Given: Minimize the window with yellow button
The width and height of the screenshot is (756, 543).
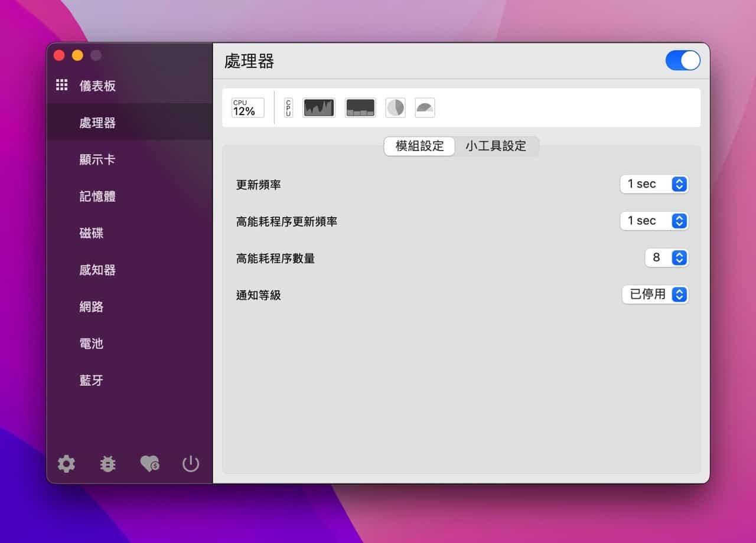Looking at the screenshot, I should click(x=77, y=55).
